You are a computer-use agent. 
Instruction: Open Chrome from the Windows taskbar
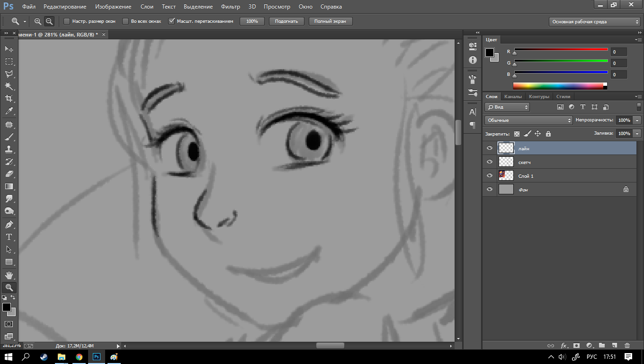[79, 356]
